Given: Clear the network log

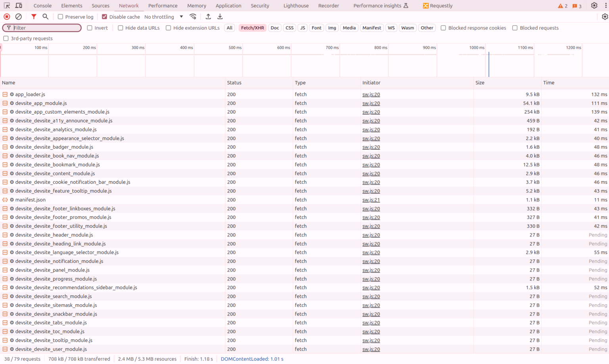Looking at the screenshot, I should click(x=18, y=16).
